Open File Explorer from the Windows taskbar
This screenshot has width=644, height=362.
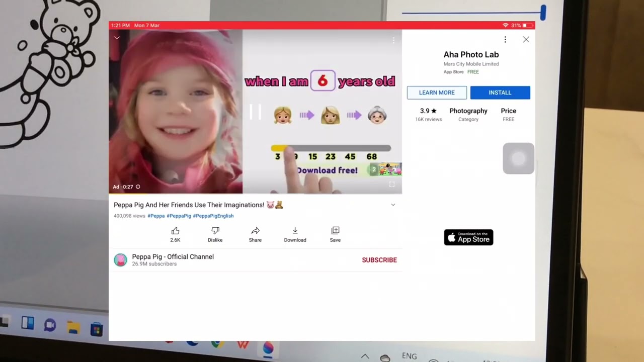pyautogui.click(x=73, y=327)
